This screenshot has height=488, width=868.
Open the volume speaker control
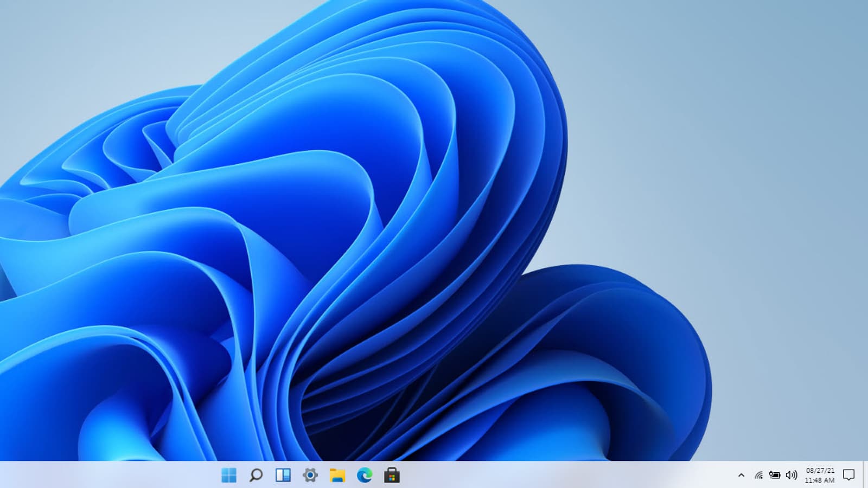(792, 476)
